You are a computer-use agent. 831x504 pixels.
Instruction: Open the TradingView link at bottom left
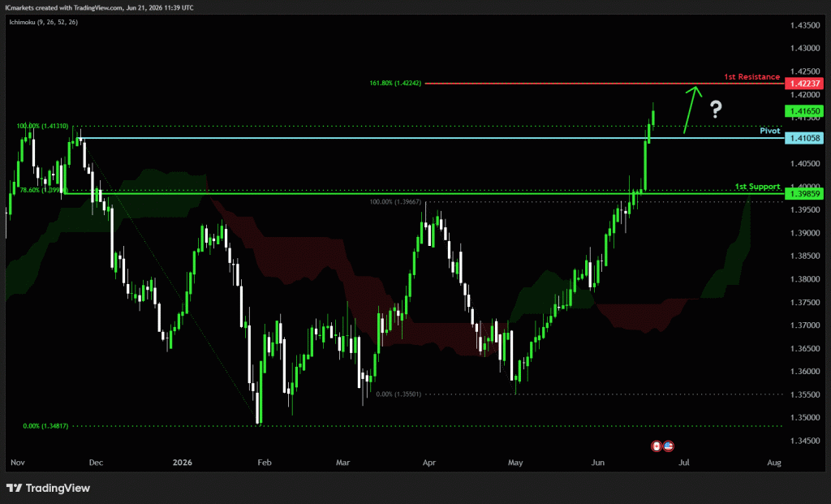pyautogui.click(x=48, y=488)
